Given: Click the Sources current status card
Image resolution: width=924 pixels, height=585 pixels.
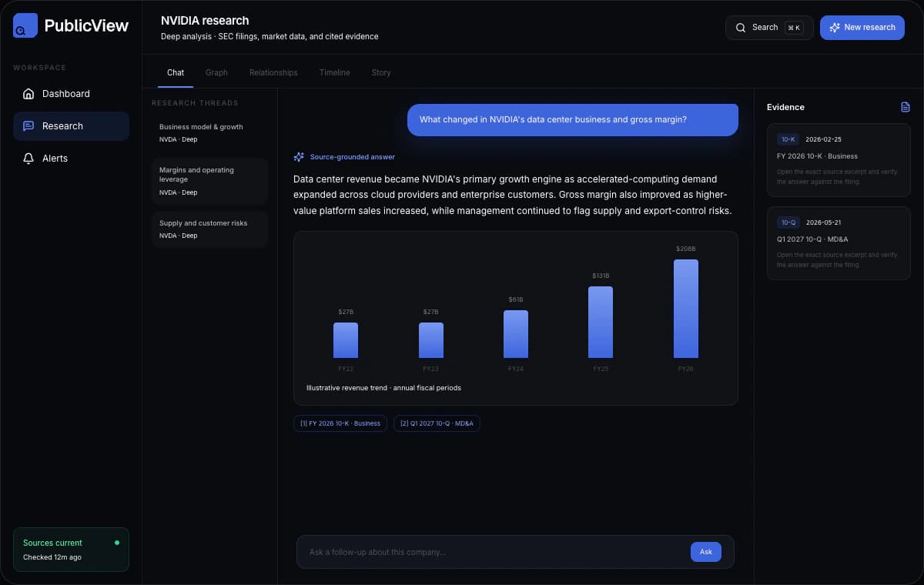Looking at the screenshot, I should pyautogui.click(x=71, y=550).
